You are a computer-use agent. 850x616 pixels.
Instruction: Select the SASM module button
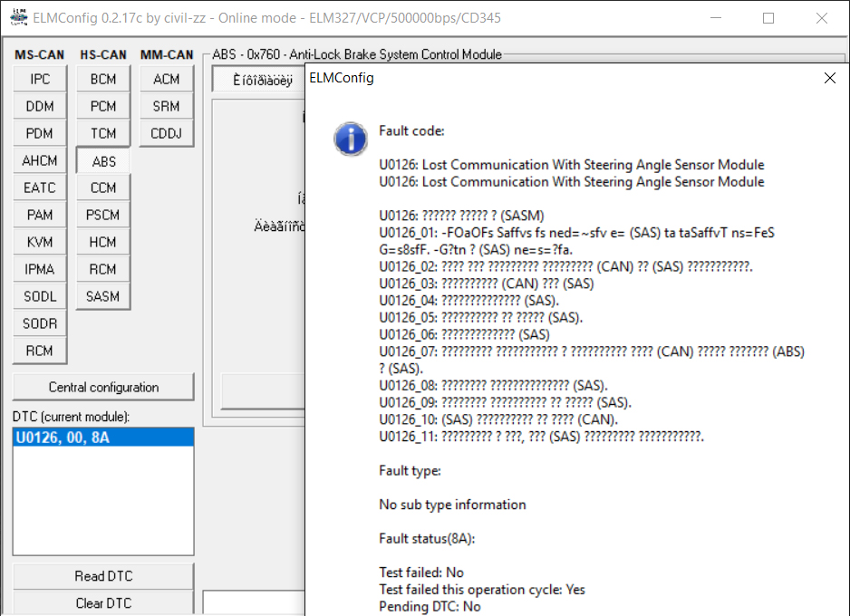point(103,297)
